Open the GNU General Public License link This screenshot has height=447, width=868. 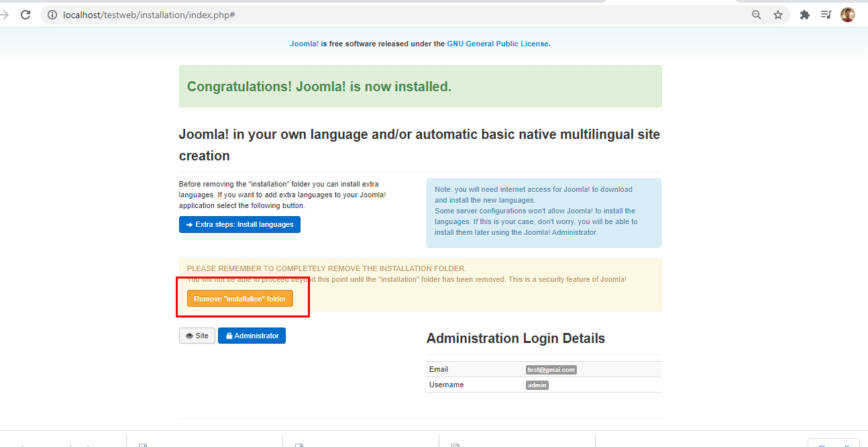498,44
